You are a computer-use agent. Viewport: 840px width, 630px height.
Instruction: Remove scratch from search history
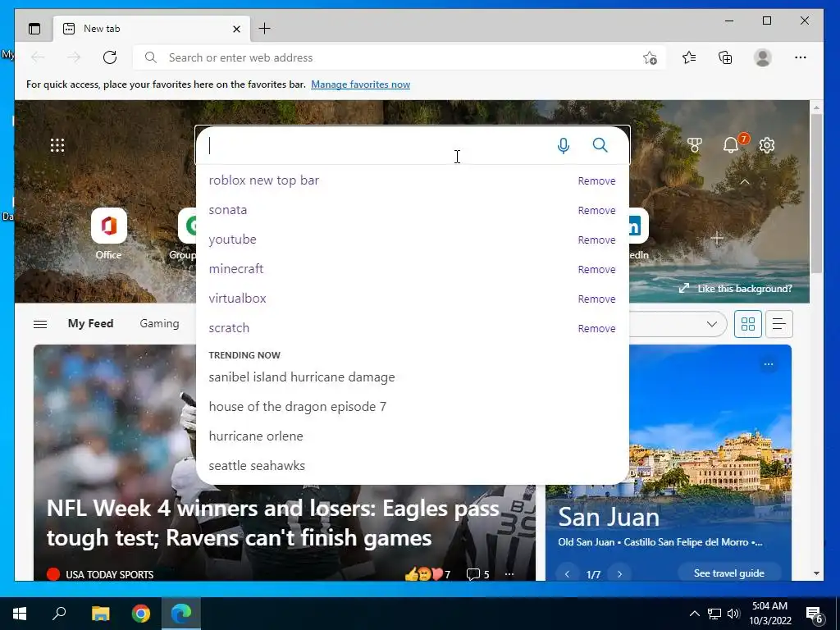596,328
